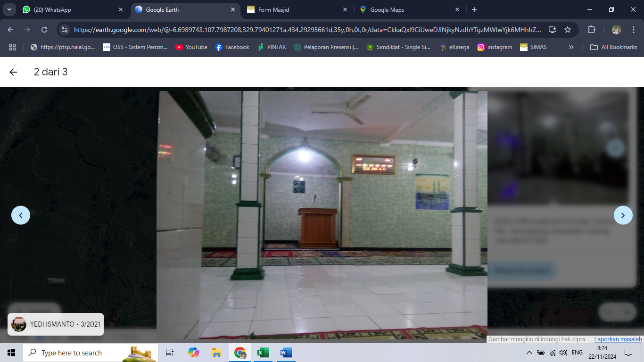Open the All Bookmarks folder
Viewport: 644px width, 362px height.
pyautogui.click(x=614, y=47)
